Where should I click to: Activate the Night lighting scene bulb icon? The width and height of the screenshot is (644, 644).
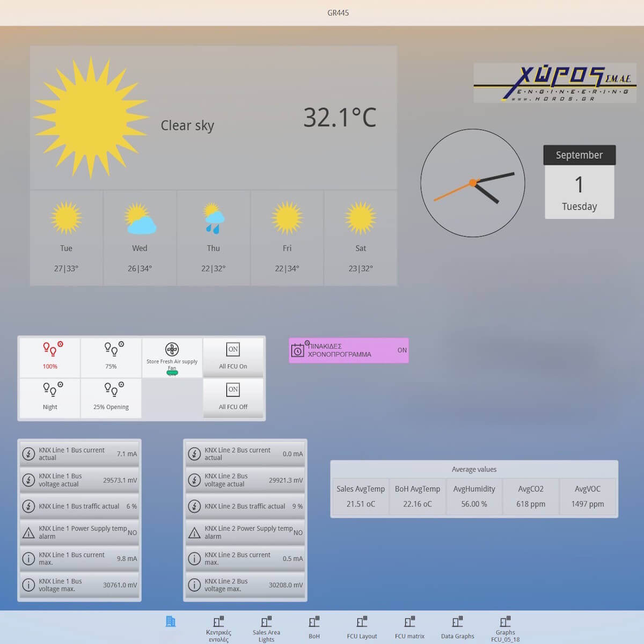[x=53, y=389]
